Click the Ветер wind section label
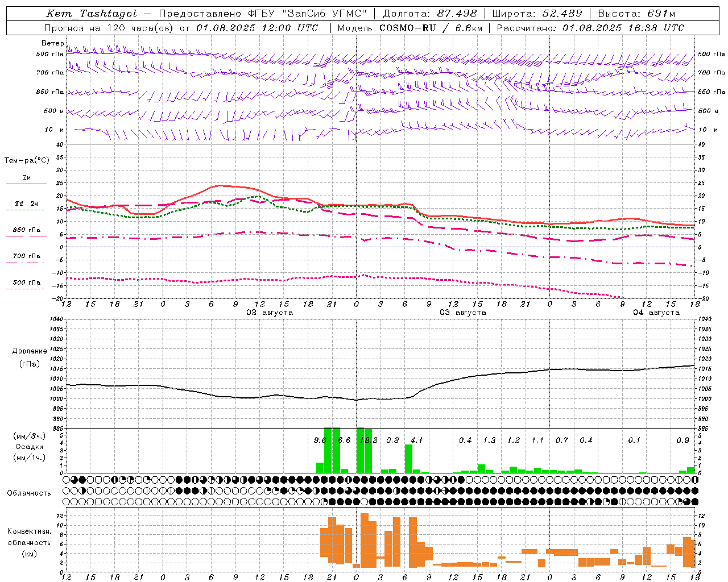 (53, 43)
